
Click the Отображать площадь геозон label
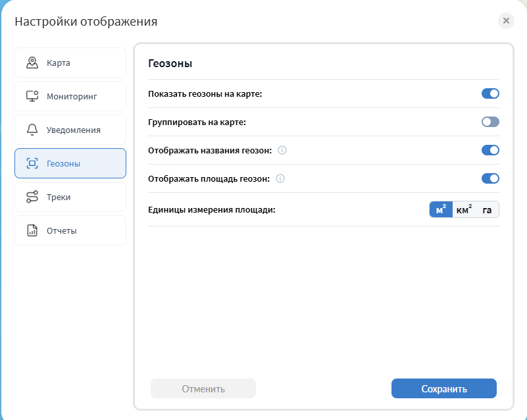click(x=209, y=178)
